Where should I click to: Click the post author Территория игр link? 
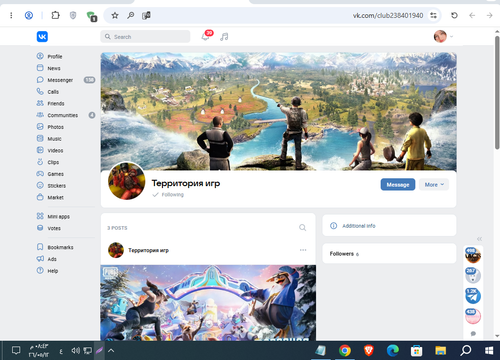coord(149,250)
